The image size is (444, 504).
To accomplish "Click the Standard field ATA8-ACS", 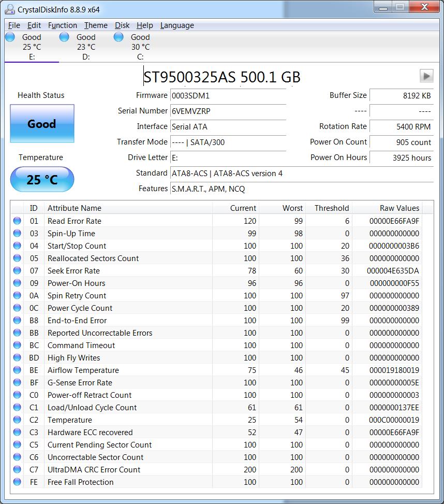I will pyautogui.click(x=302, y=174).
